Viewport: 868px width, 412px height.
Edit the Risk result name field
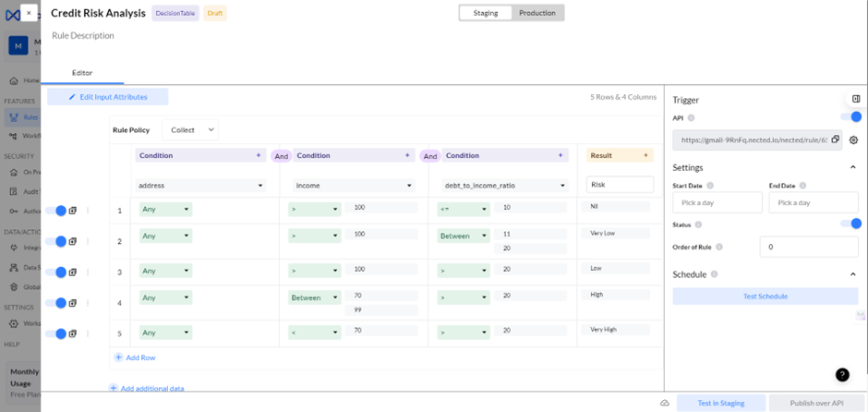620,185
